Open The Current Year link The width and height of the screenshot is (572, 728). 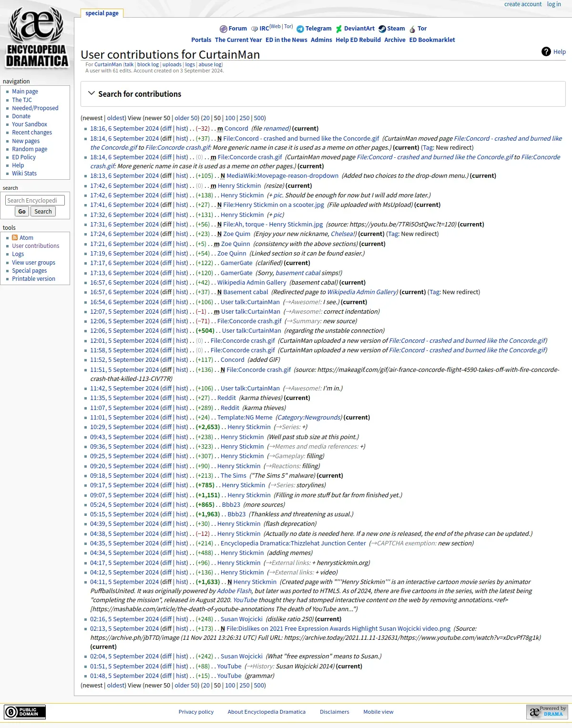[x=238, y=40]
